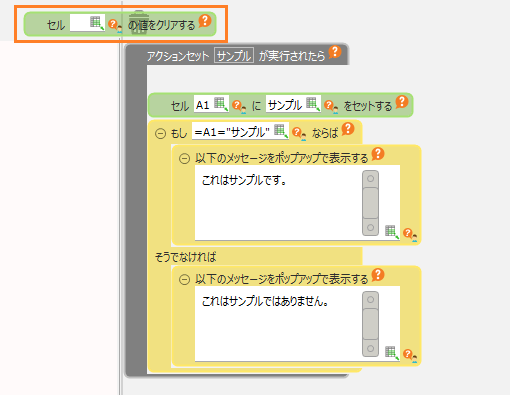
Task: Click help-person icon of second popup block
Action: (x=410, y=356)
